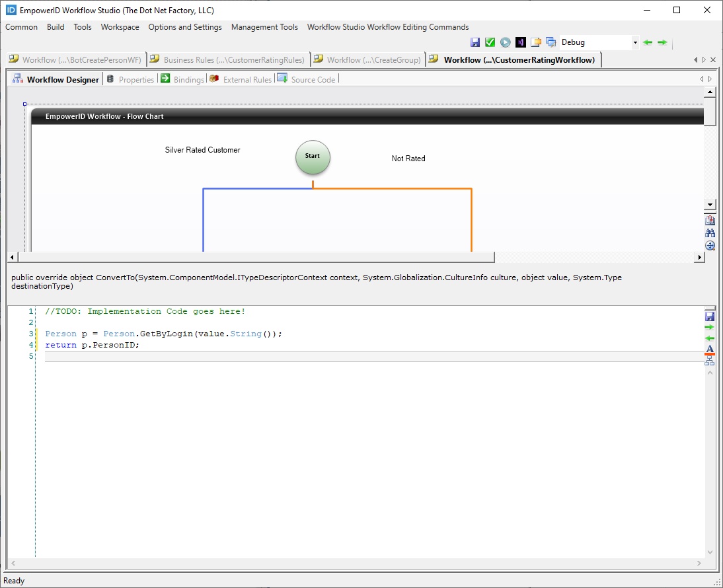Click the cascading windows edit icon
The width and height of the screenshot is (723, 588).
click(551, 42)
